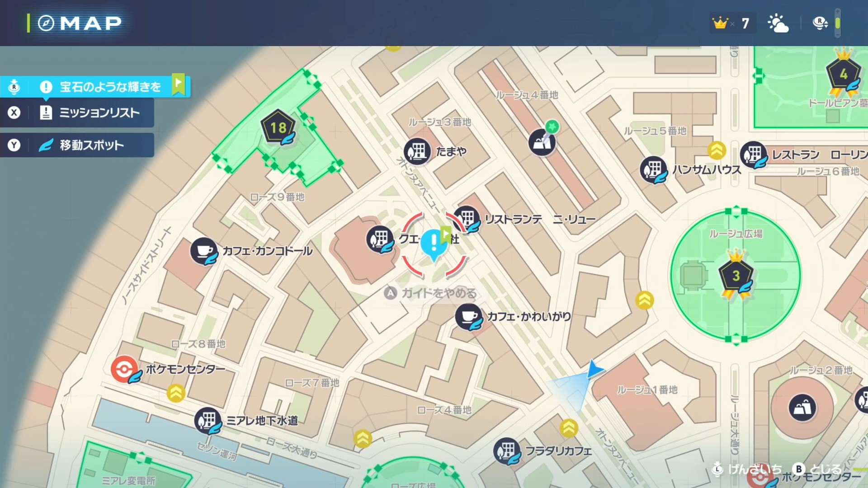Select the リストランテ ニ・リュー restaurant icon
Viewport: 868px width, 488px height.
click(x=467, y=219)
